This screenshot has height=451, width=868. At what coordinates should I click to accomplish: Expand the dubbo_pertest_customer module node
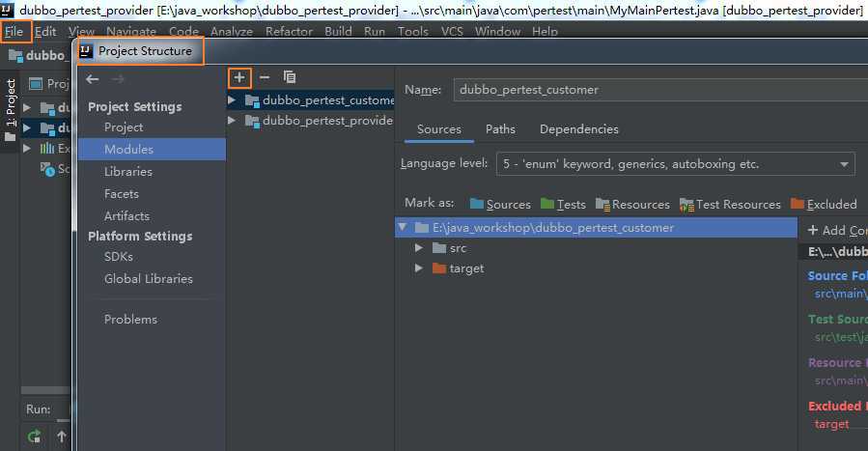232,100
